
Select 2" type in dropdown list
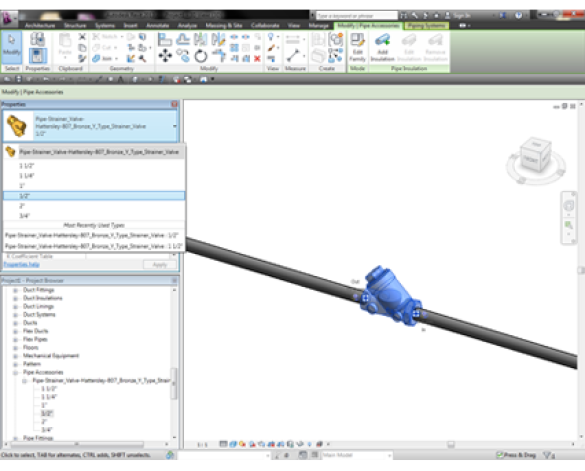[94, 206]
